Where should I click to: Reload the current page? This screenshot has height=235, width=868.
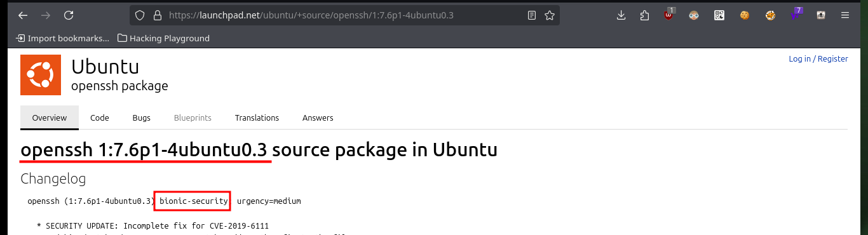tap(69, 15)
